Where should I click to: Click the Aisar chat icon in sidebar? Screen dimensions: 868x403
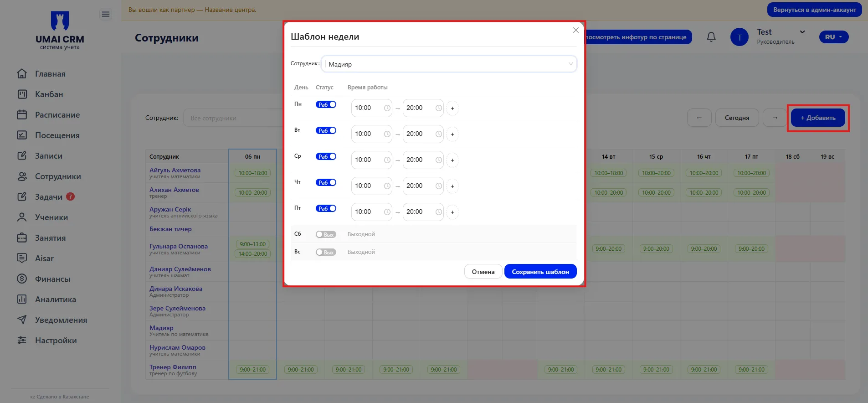point(22,258)
